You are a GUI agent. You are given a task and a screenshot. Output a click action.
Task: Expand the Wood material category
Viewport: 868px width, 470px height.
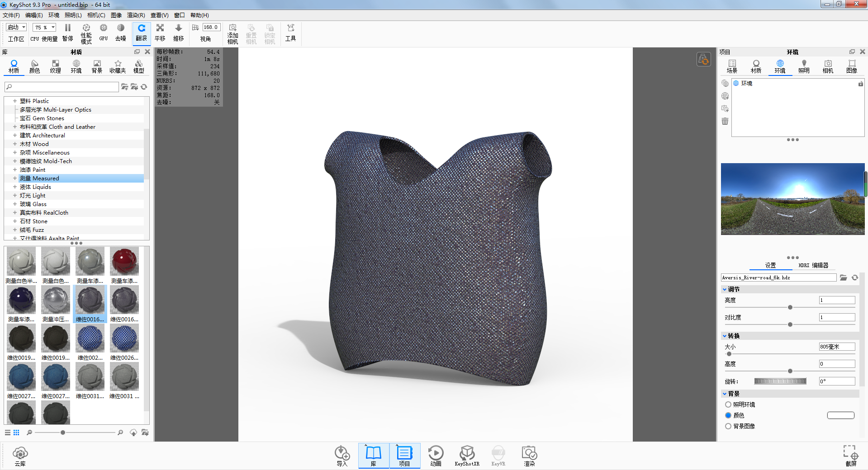click(x=15, y=144)
